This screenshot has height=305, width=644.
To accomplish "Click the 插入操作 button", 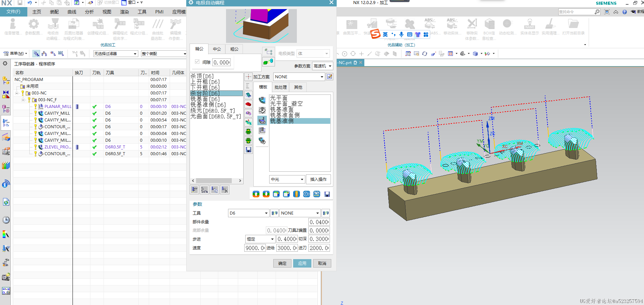I will [318, 179].
